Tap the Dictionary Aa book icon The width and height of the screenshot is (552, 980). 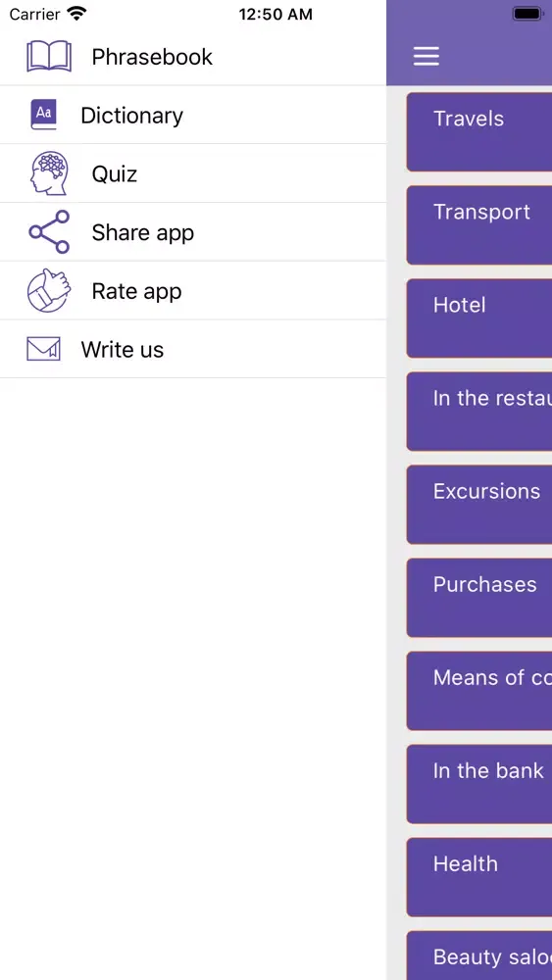click(x=44, y=115)
